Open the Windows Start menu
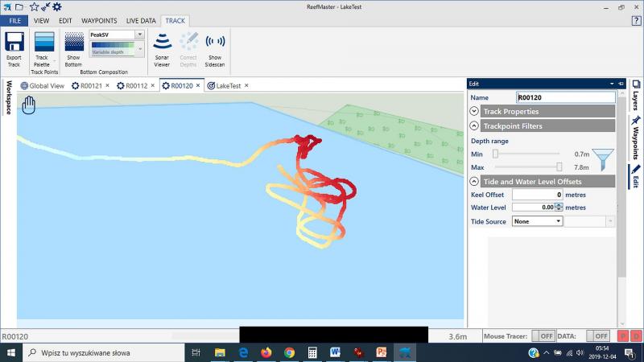Image resolution: width=644 pixels, height=362 pixels. (11, 352)
